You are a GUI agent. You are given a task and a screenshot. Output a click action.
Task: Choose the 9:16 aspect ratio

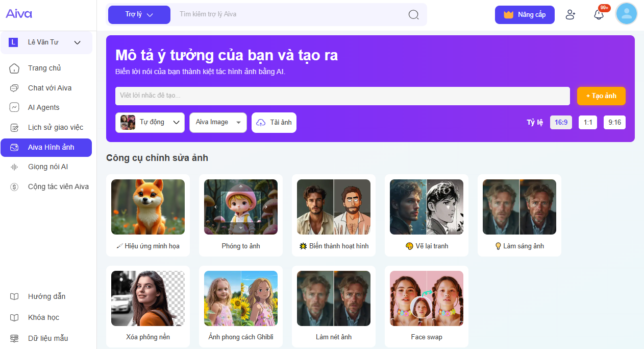(x=614, y=123)
